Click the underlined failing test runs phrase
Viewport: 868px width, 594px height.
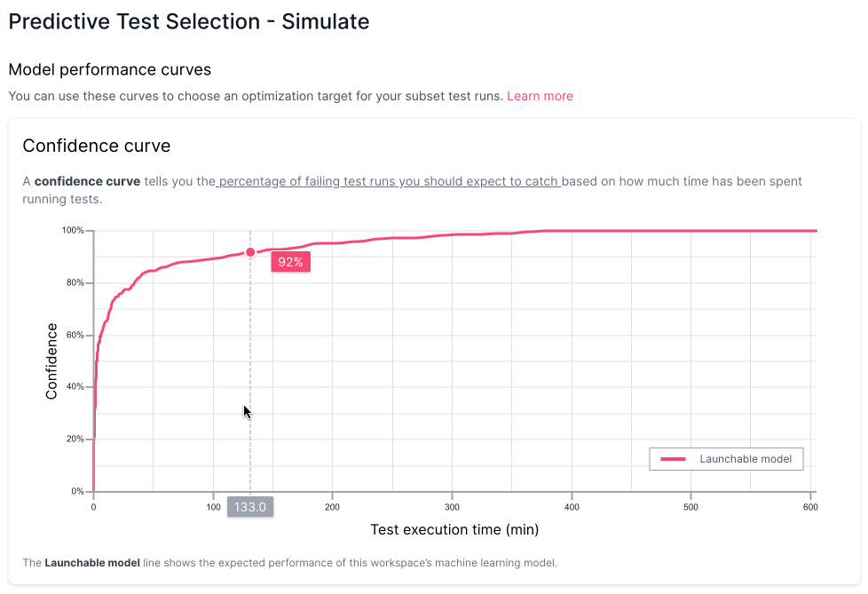coord(389,182)
